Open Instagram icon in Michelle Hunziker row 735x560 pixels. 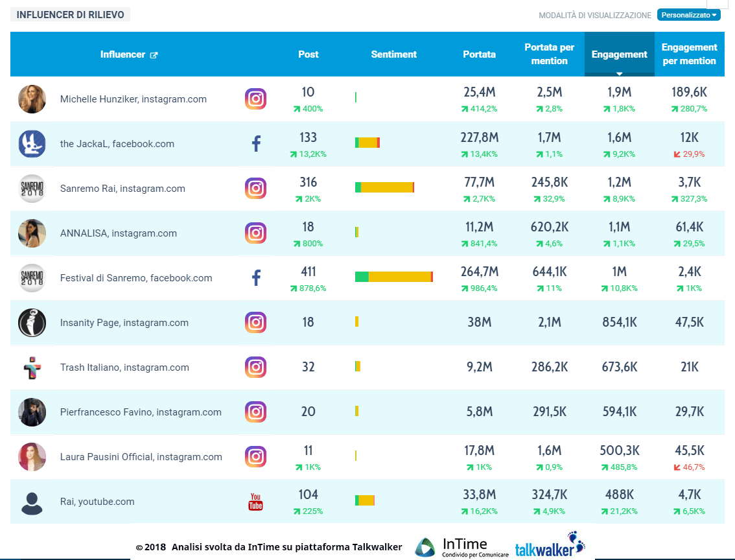point(255,99)
